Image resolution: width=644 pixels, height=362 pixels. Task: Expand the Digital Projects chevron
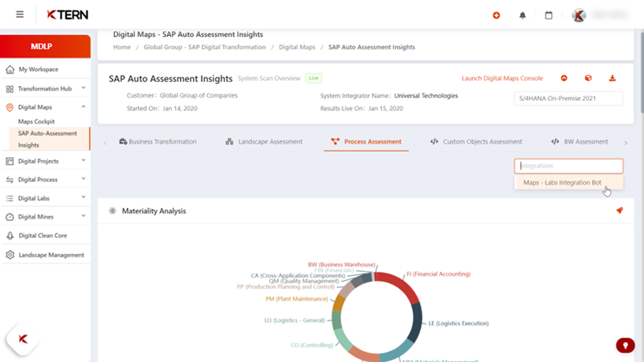pos(84,161)
